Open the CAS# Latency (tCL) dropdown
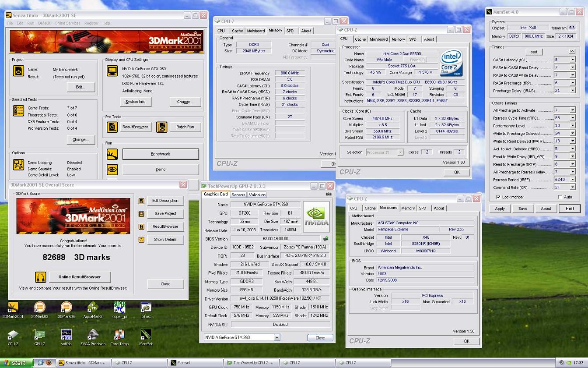Viewport: 588px width, 368px height. 572,60
